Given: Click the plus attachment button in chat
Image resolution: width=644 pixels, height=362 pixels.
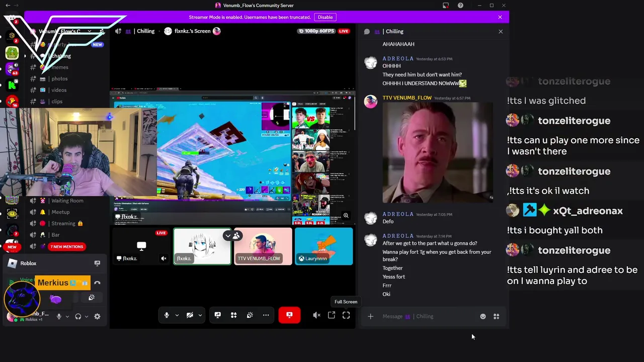Looking at the screenshot, I should (x=370, y=316).
